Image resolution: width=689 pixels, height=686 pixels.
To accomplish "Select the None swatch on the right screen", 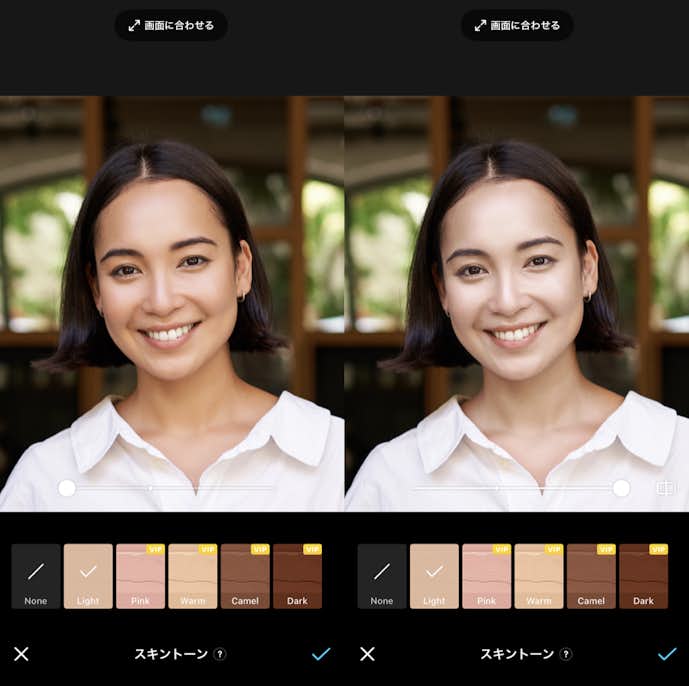I will click(382, 577).
